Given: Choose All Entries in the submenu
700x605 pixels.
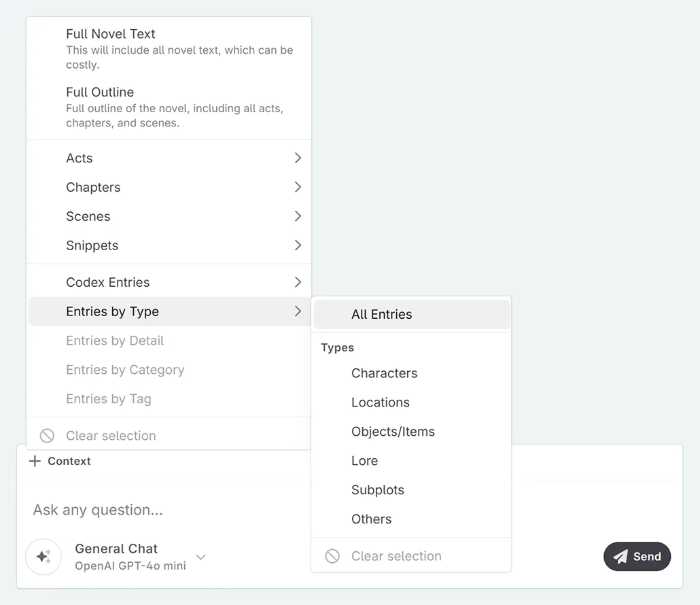Looking at the screenshot, I should [x=382, y=314].
